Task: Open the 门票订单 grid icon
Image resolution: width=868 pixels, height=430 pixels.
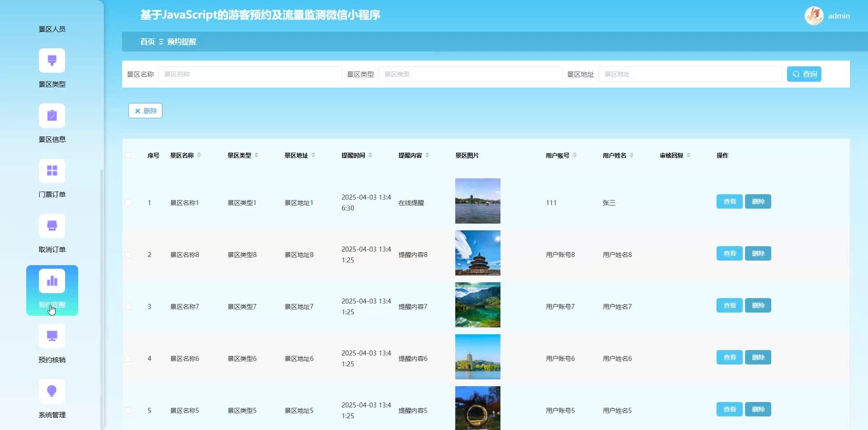Action: [x=52, y=171]
